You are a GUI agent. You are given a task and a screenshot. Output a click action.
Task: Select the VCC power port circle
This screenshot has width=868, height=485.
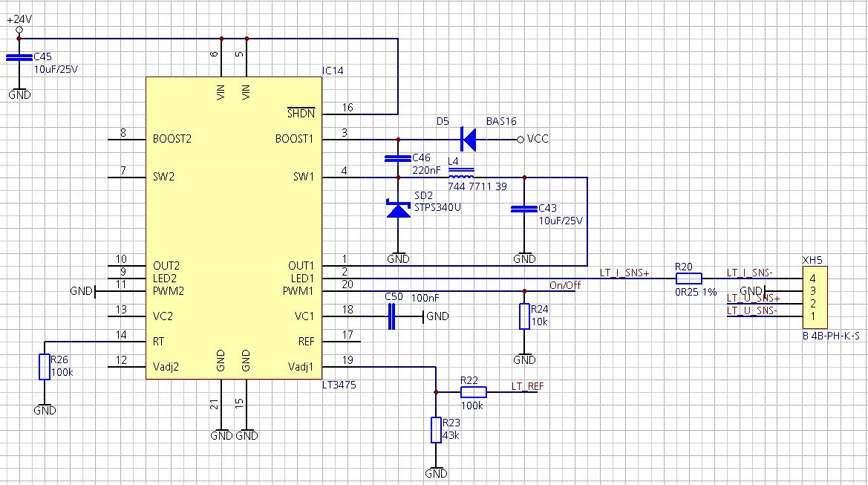pos(521,140)
